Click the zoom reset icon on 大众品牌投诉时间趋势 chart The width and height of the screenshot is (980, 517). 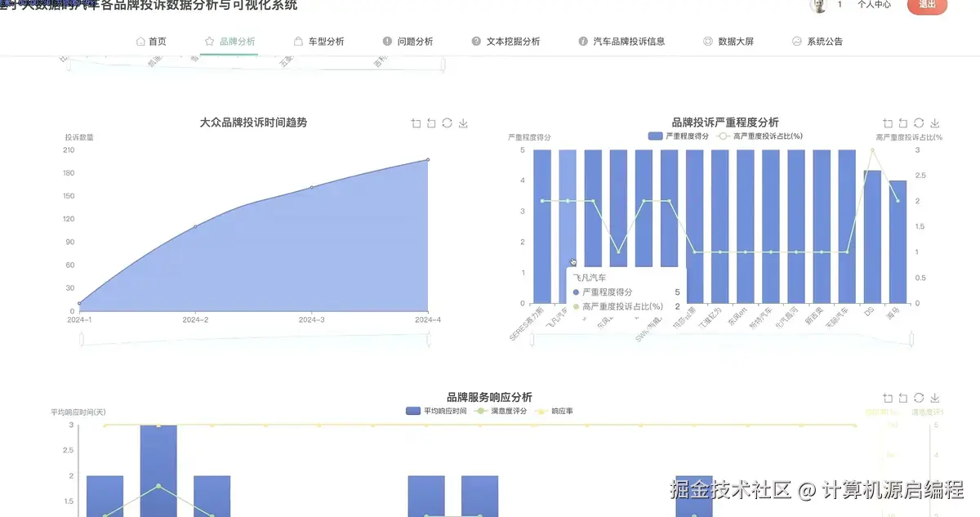(431, 123)
